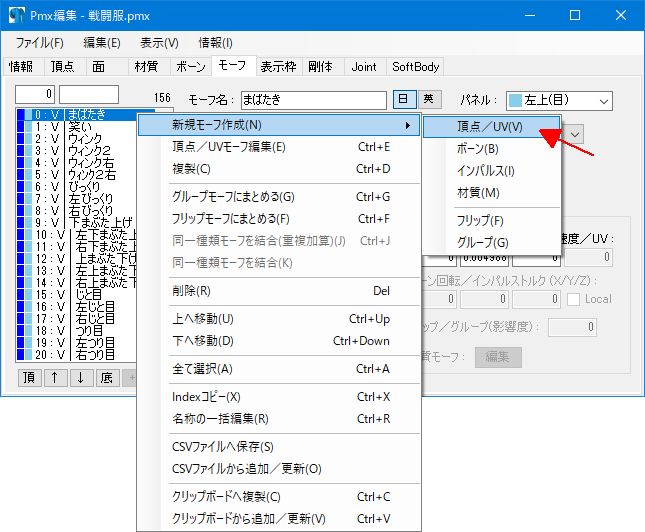Click the 頂 (move to top) button
The width and height of the screenshot is (645, 532).
[30, 378]
